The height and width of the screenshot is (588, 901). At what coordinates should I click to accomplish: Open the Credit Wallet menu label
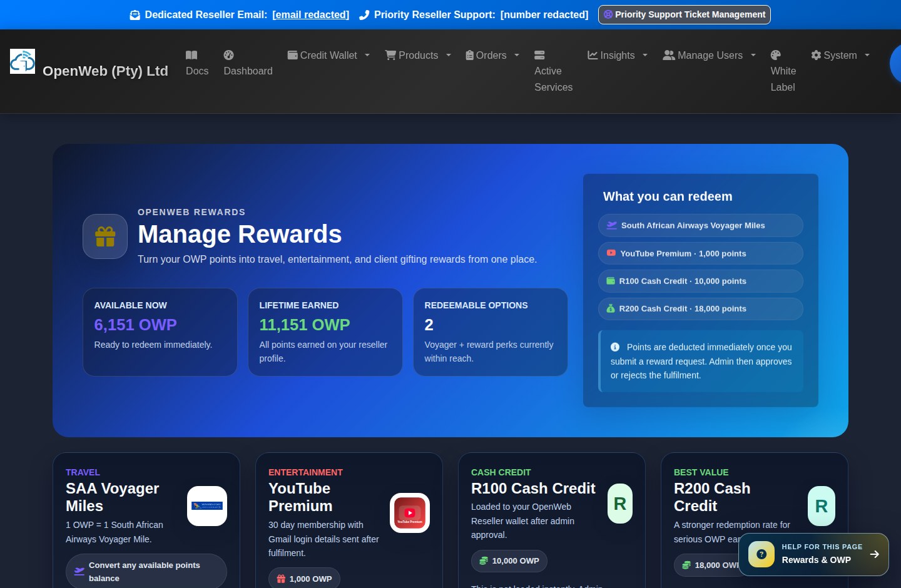click(x=328, y=55)
